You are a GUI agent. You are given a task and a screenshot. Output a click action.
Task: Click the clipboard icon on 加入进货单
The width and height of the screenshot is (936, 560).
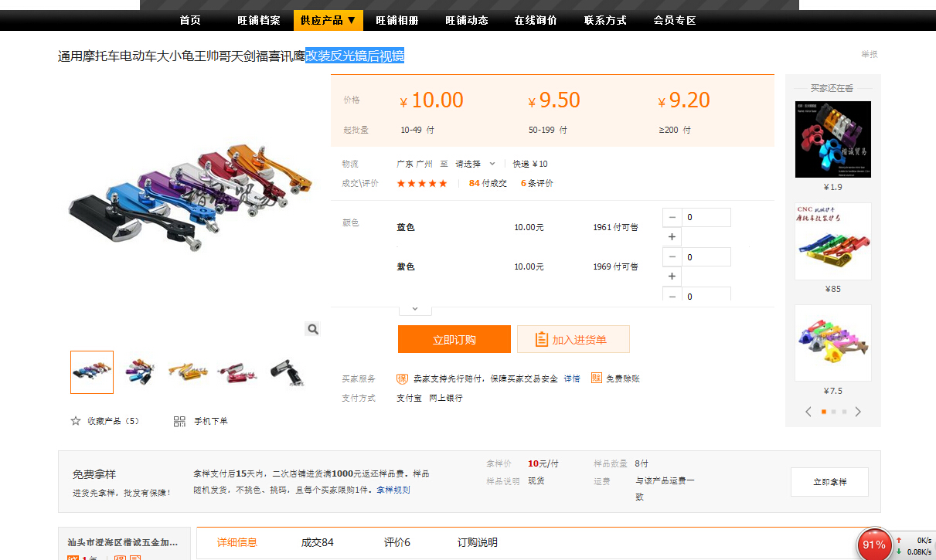[541, 339]
